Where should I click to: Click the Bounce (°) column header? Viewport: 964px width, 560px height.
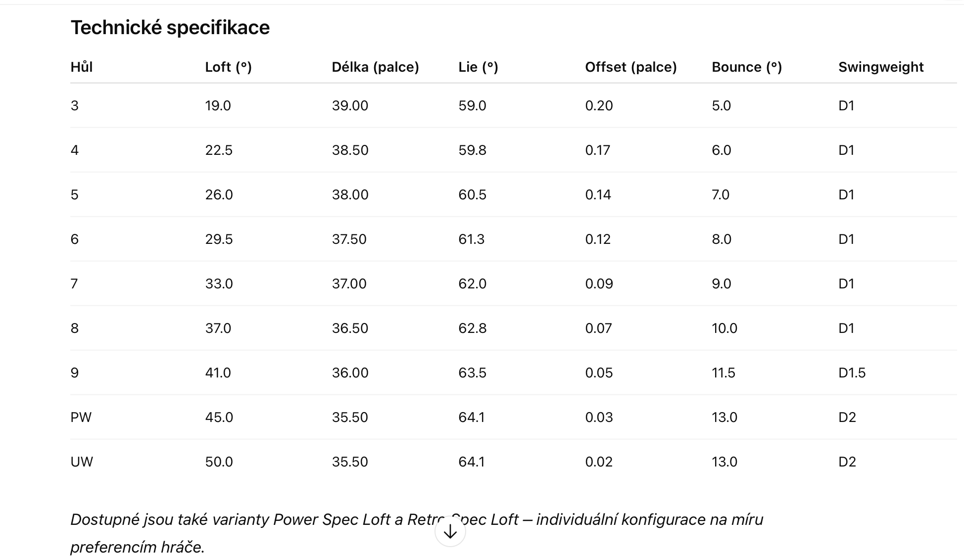coord(747,67)
